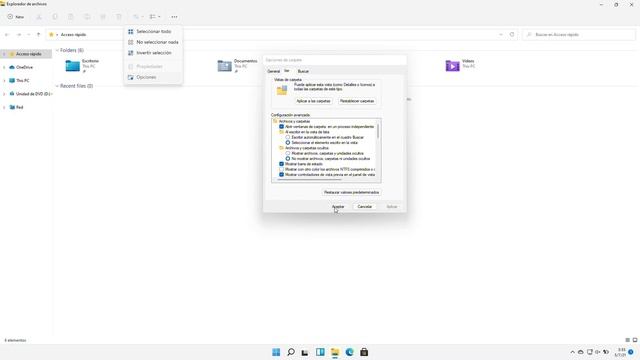Open the Sort options dropdown in toolbar
The image size is (640, 360).
point(138,17)
